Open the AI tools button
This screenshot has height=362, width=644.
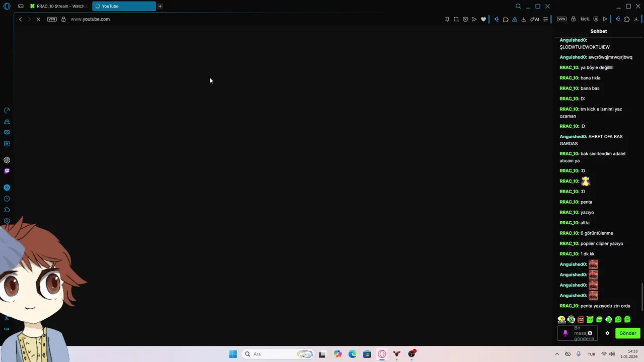click(535, 19)
